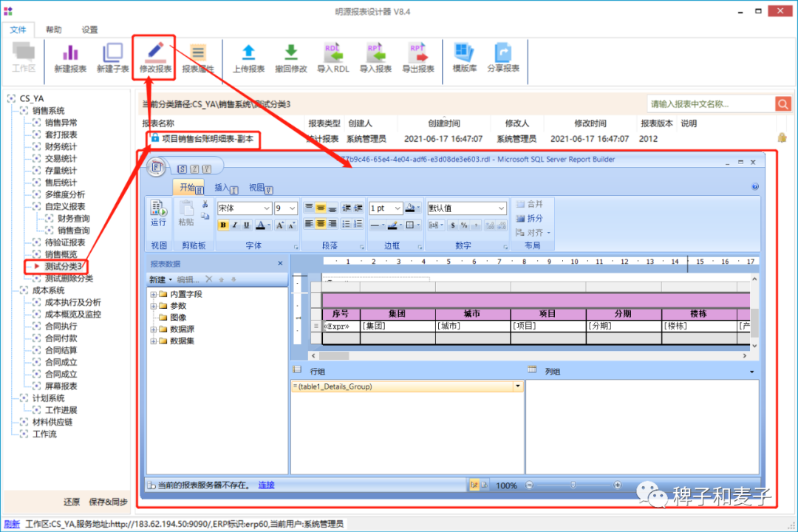Click the 还原 button
This screenshot has width=798, height=532.
71,502
